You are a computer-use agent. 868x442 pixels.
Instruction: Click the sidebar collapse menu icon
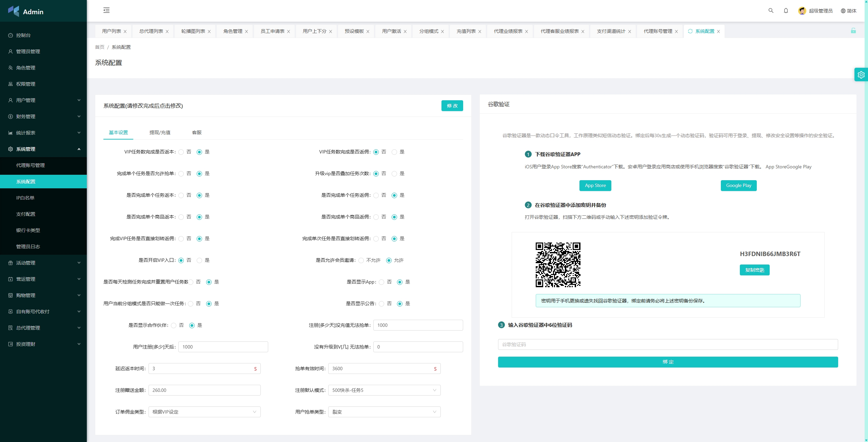click(106, 10)
